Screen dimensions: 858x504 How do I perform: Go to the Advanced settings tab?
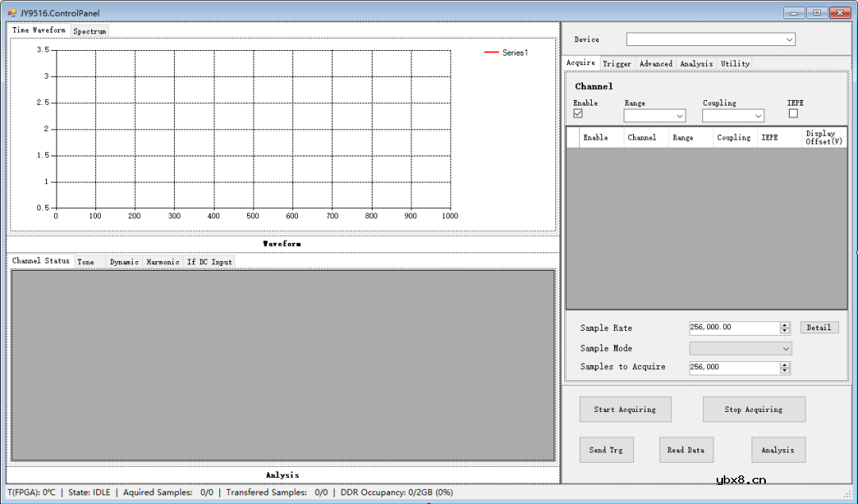coord(655,63)
